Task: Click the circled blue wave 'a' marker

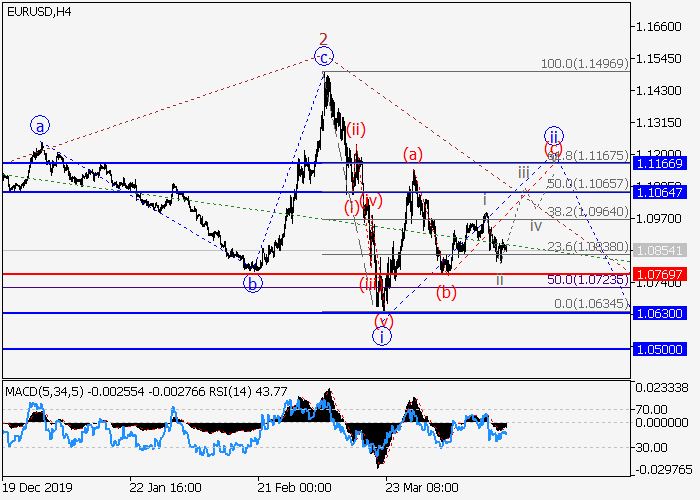Action: coord(39,126)
